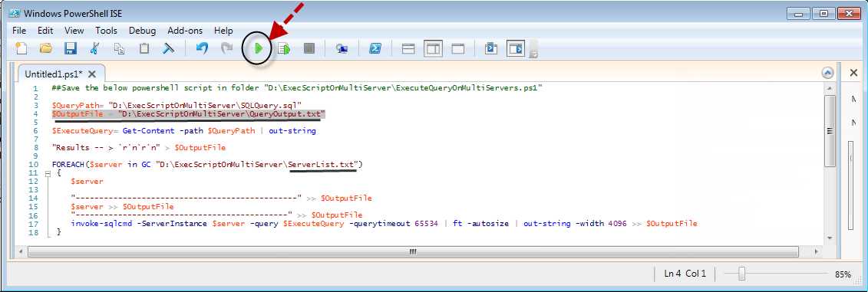The width and height of the screenshot is (868, 292).
Task: Open the Help menu
Action: (223, 31)
